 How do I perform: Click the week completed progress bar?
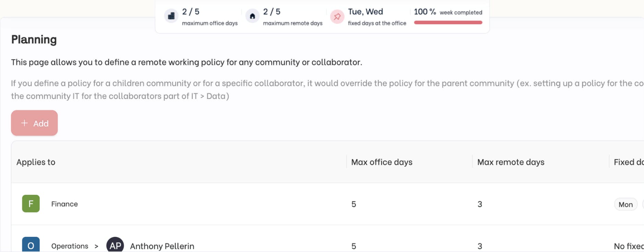click(448, 23)
